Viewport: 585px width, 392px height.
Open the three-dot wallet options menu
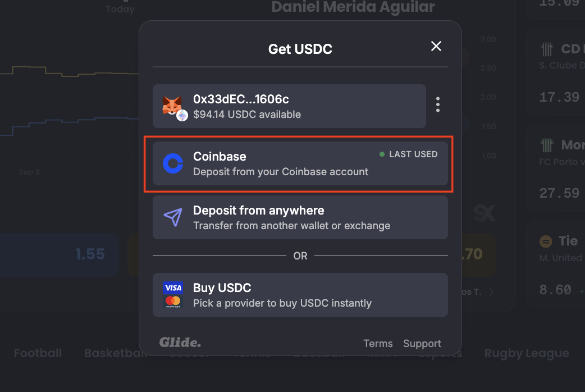click(x=438, y=104)
